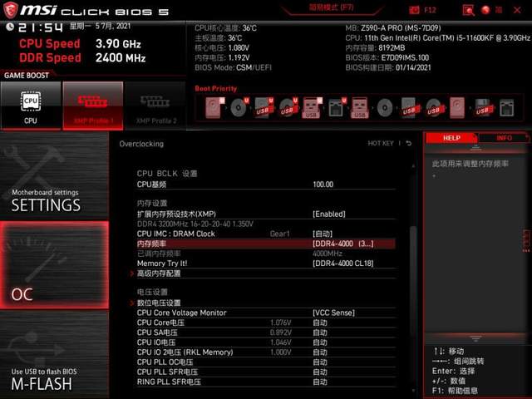Screen dimensions: 532x399
Task: Click the Gear1 label
Action: (x=280, y=234)
